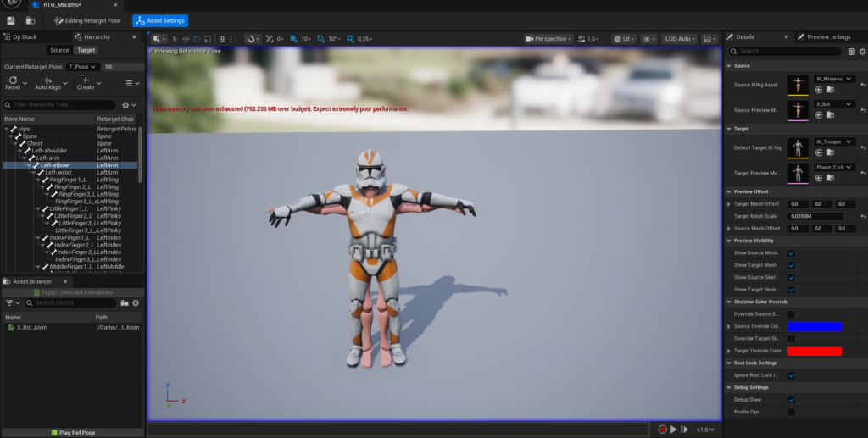
Task: Collapse the Preview Visibility section
Action: [729, 241]
